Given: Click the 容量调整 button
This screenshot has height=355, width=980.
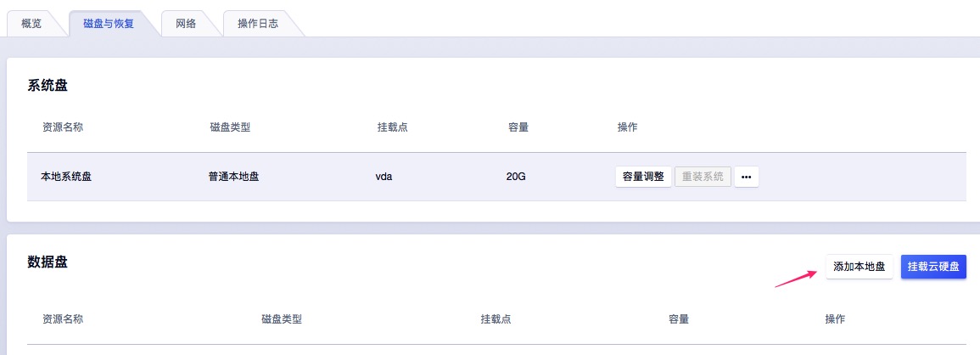Looking at the screenshot, I should pos(643,177).
